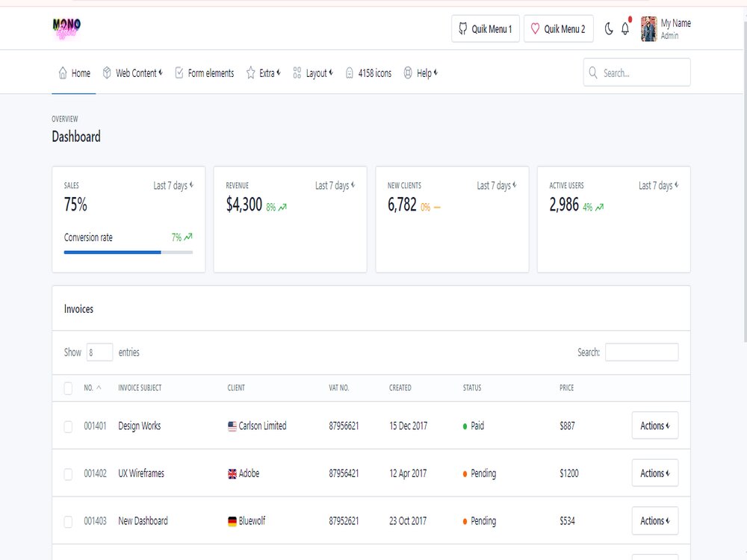Open Form elements menu item
Screen dimensions: 747x560
click(x=205, y=73)
